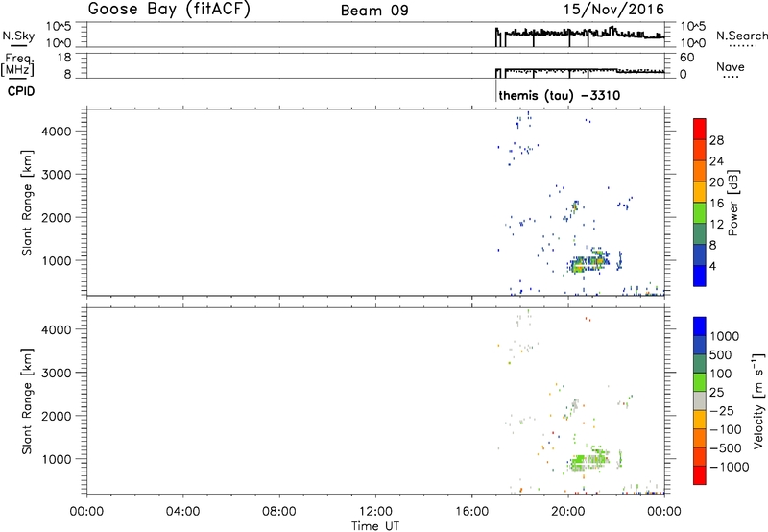The width and height of the screenshot is (768, 532).
Task: Click the "16" power color bar label
Action: 716,204
